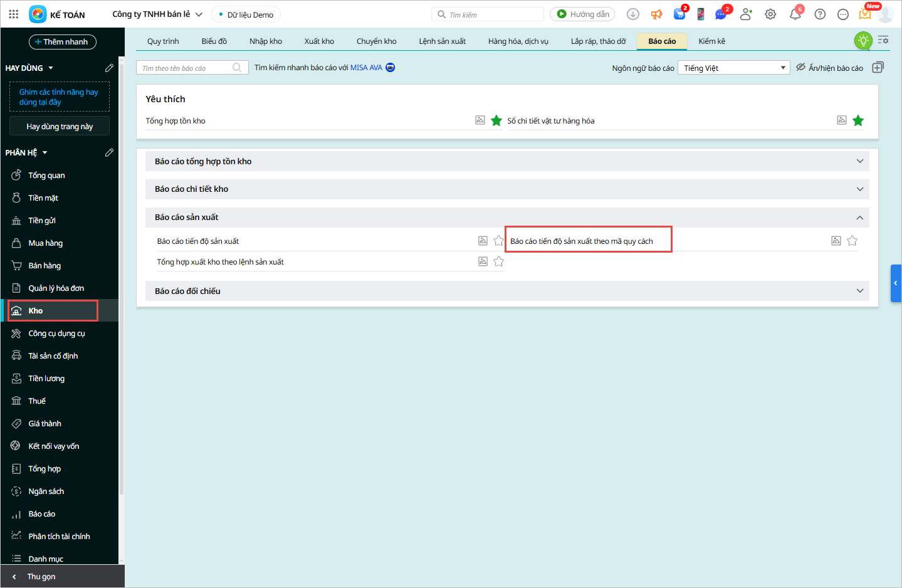The width and height of the screenshot is (902, 588).
Task: Click the notification bell icon
Action: coord(795,14)
